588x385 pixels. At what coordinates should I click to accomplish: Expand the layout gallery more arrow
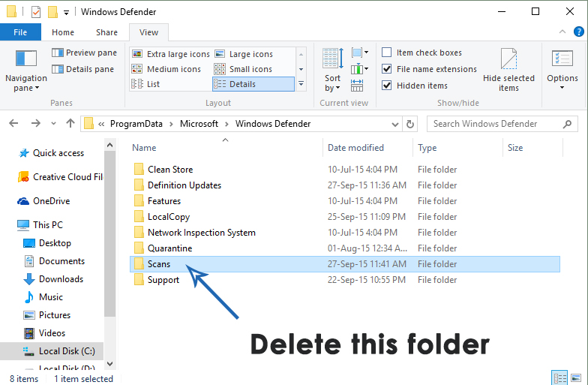pyautogui.click(x=301, y=84)
